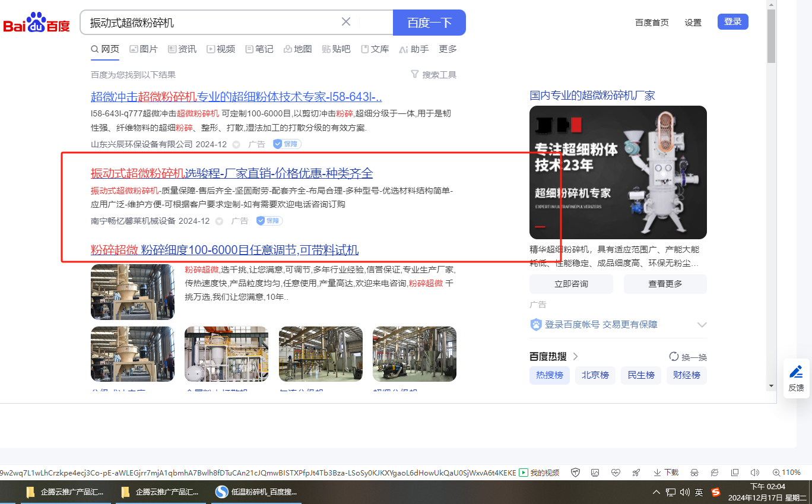Screen dimensions: 812x504
Task: Clear the search box with the X icon
Action: [x=346, y=22]
